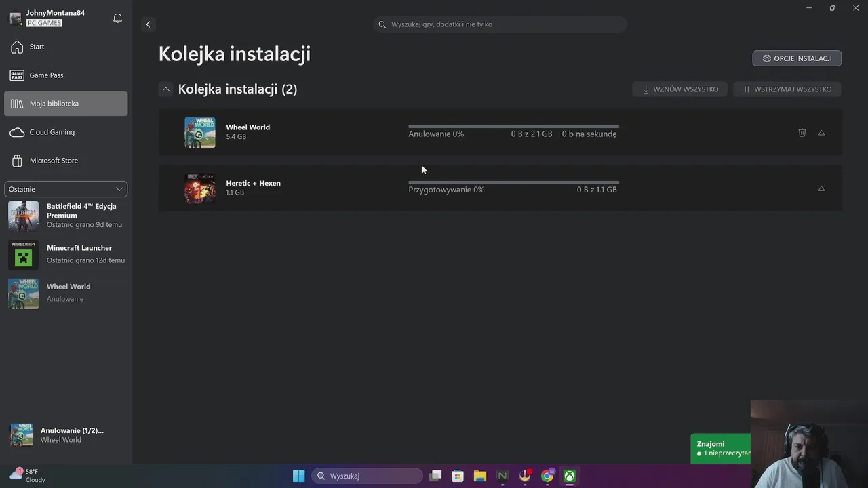Click Xbox app icon in the taskbar

(570, 476)
